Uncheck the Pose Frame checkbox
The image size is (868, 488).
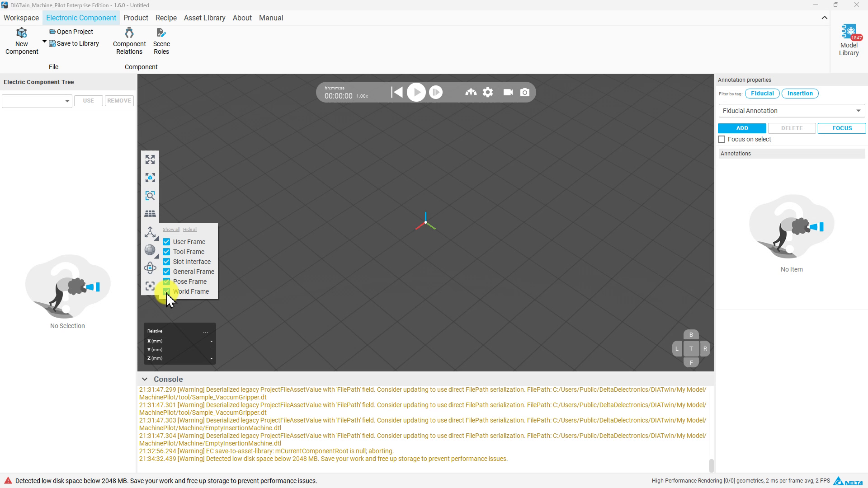tap(166, 282)
